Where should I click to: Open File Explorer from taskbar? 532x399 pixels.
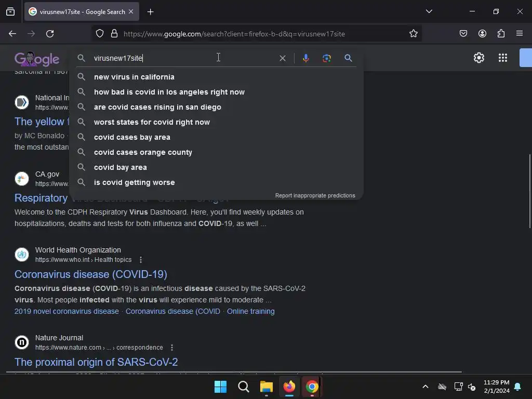tap(267, 387)
